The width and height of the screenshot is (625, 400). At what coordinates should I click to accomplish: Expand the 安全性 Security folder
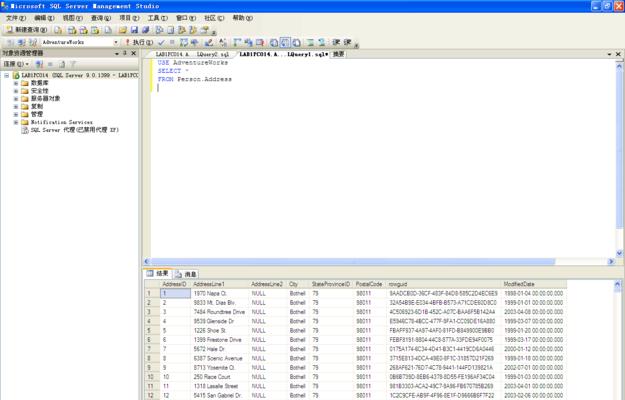(x=16, y=91)
